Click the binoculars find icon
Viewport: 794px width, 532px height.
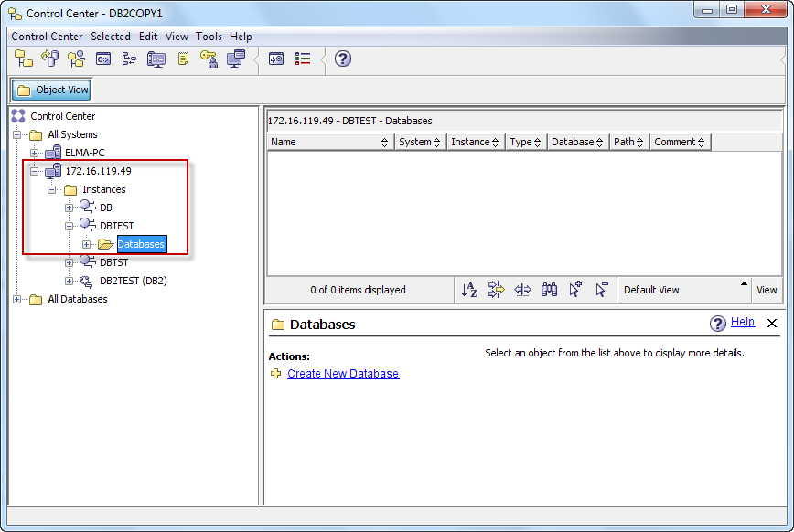549,290
